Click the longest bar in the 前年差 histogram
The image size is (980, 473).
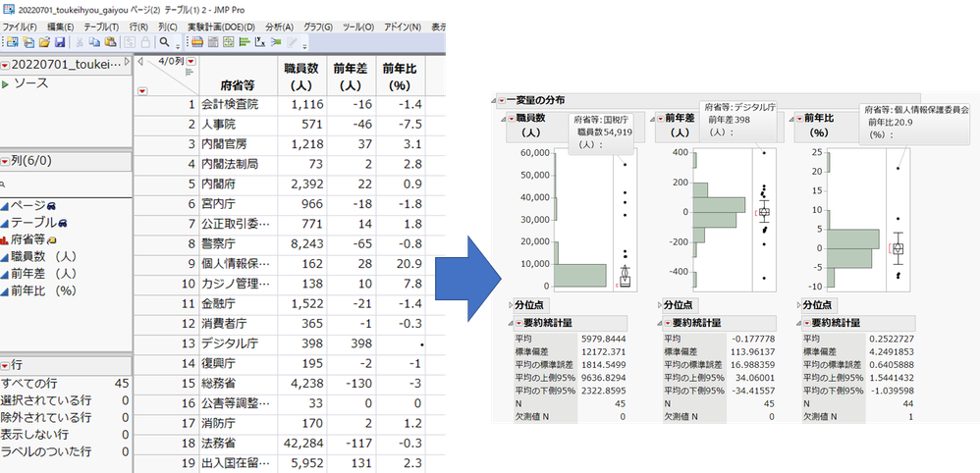(x=719, y=204)
